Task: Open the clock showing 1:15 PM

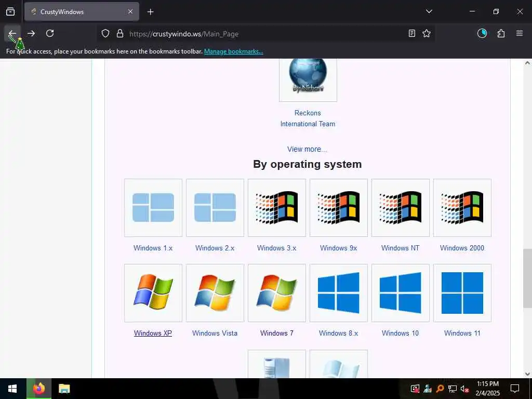Action: pyautogui.click(x=487, y=389)
